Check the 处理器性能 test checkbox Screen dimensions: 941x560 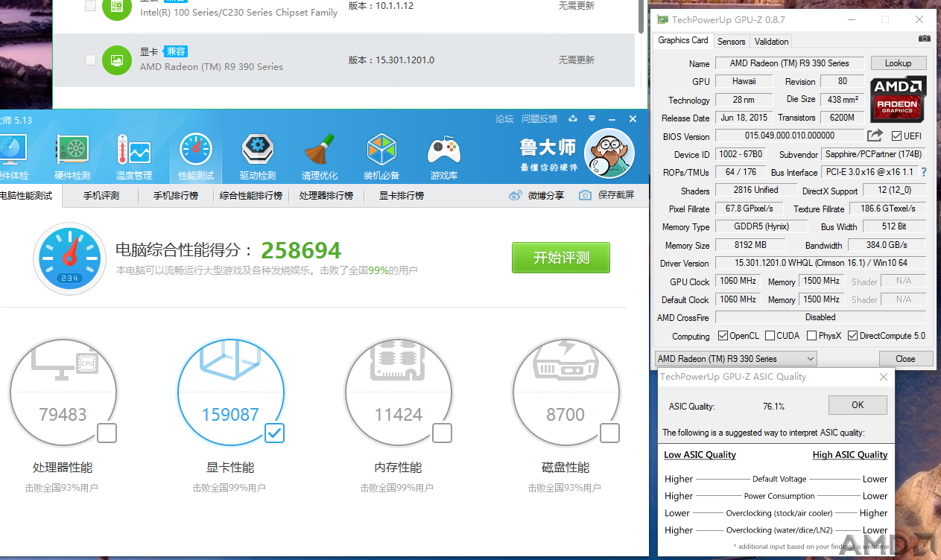[107, 433]
